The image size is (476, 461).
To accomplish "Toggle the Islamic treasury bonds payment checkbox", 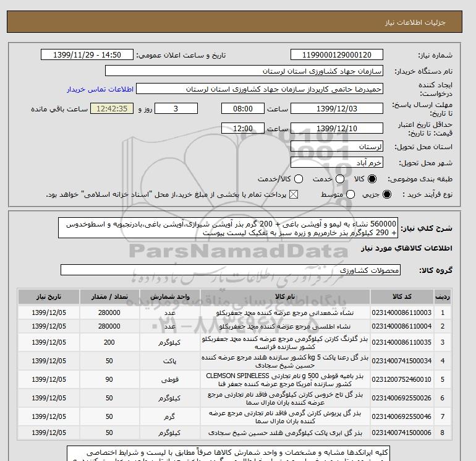I will [294, 194].
